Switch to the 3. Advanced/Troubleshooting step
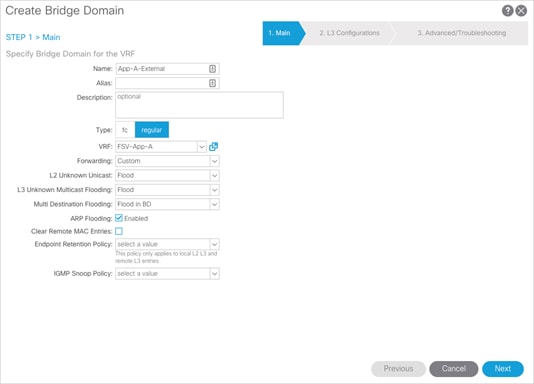 click(461, 33)
